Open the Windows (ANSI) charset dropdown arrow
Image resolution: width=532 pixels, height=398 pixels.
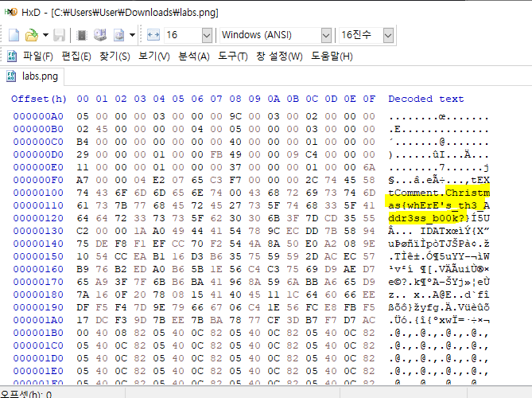(x=326, y=35)
